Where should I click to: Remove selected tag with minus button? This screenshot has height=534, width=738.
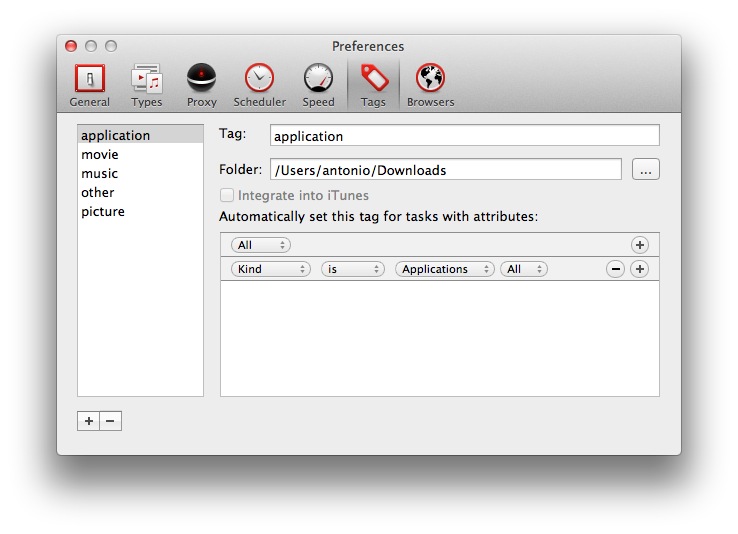[110, 421]
